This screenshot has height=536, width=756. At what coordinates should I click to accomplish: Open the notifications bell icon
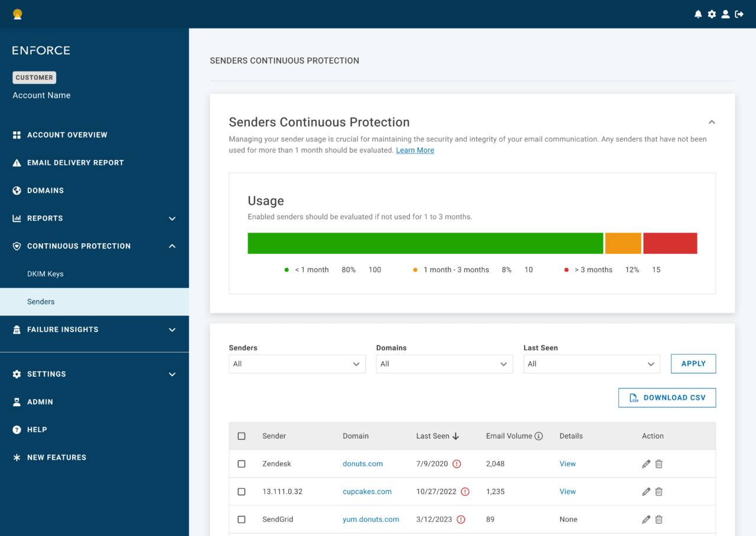tap(698, 14)
